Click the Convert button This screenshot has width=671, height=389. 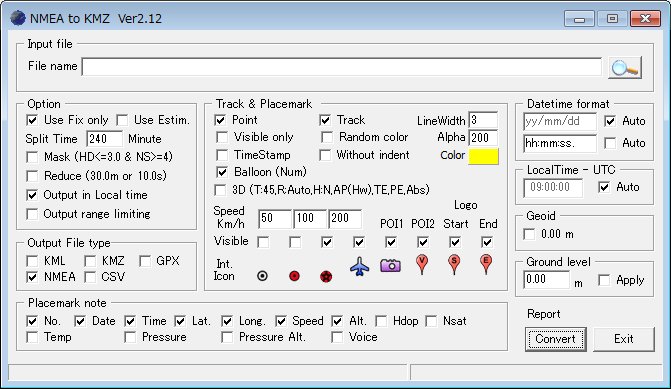point(555,339)
